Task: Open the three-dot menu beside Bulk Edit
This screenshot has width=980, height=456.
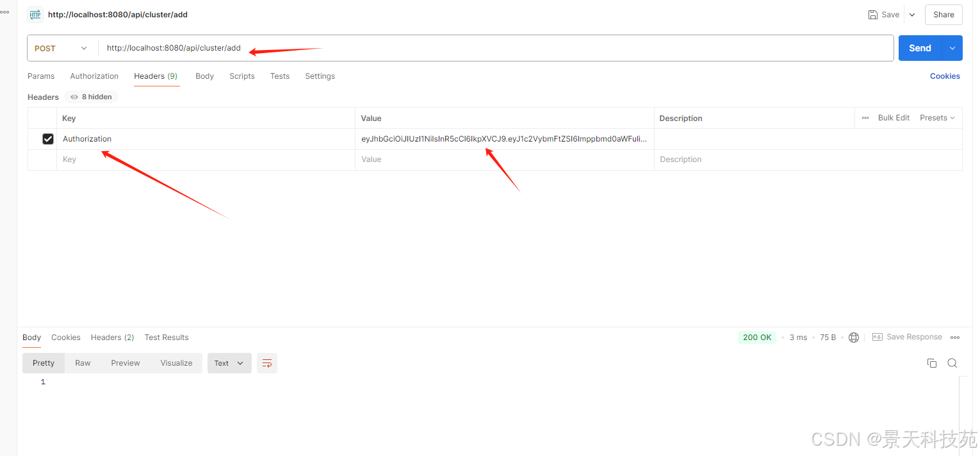Action: tap(865, 118)
